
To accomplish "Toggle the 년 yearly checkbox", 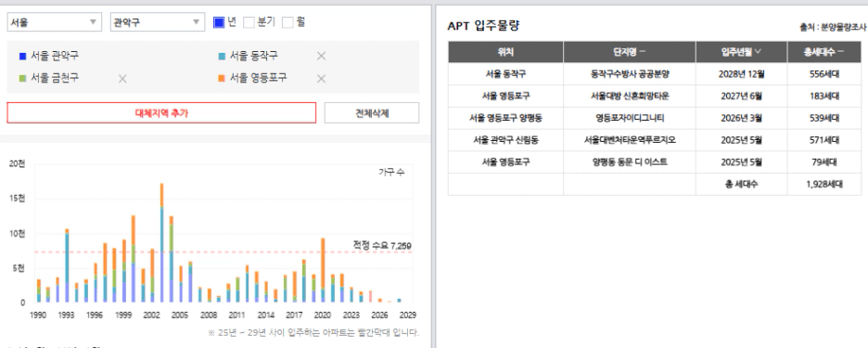I will [219, 22].
